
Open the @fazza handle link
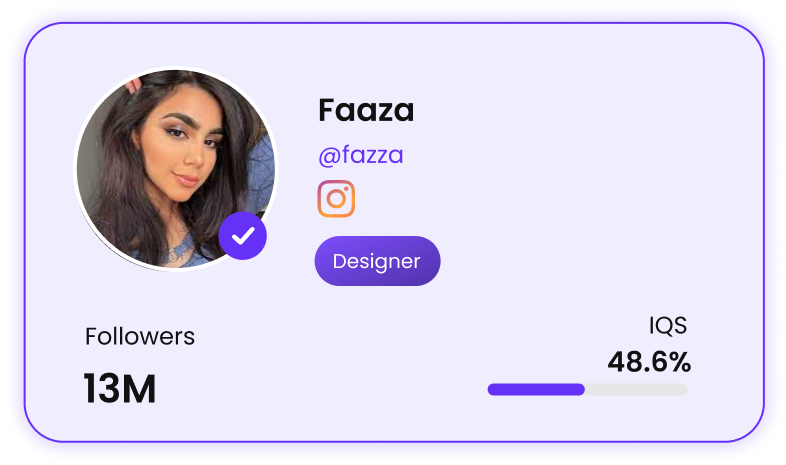click(360, 155)
